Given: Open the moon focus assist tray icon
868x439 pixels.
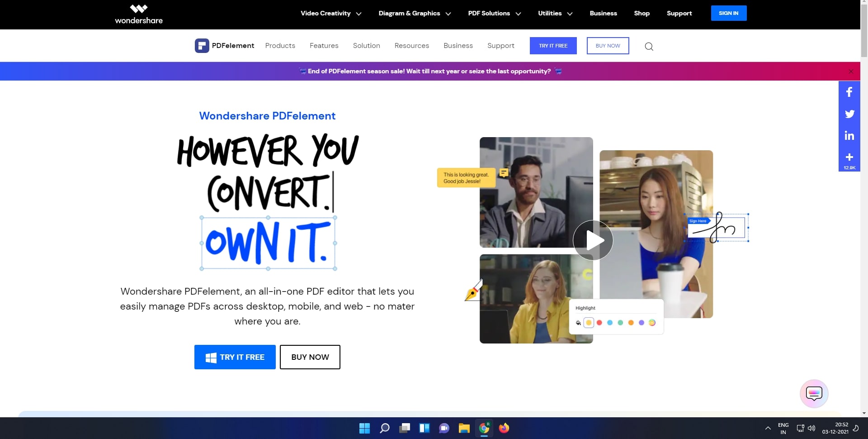Looking at the screenshot, I should pos(856,428).
